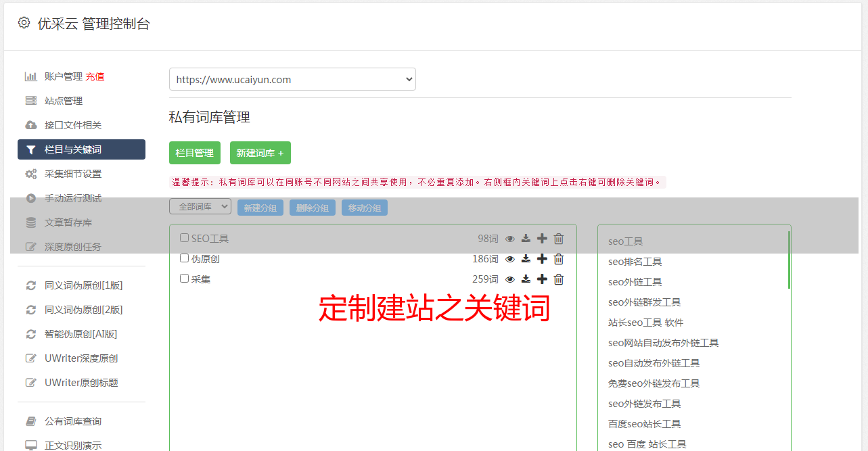Click the edit icon for UWriter深度原创
868x451 pixels.
(31, 358)
